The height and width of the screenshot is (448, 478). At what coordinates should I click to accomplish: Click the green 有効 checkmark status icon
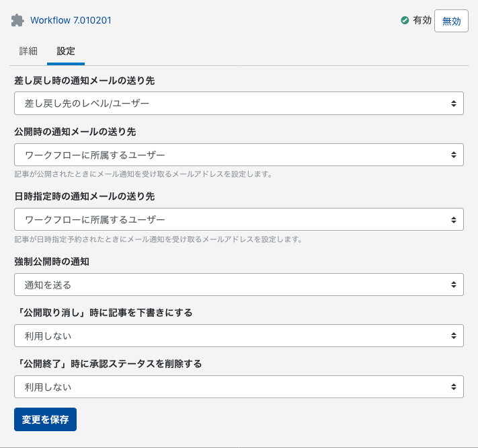pyautogui.click(x=405, y=20)
